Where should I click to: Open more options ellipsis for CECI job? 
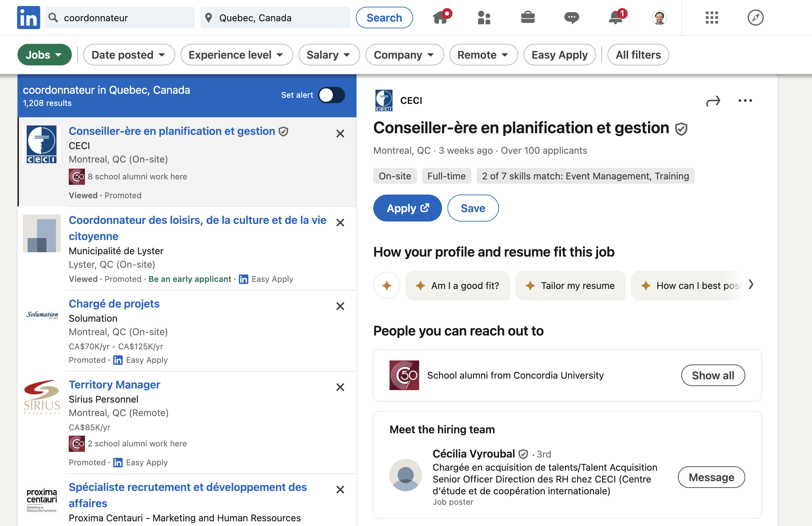[x=745, y=100]
